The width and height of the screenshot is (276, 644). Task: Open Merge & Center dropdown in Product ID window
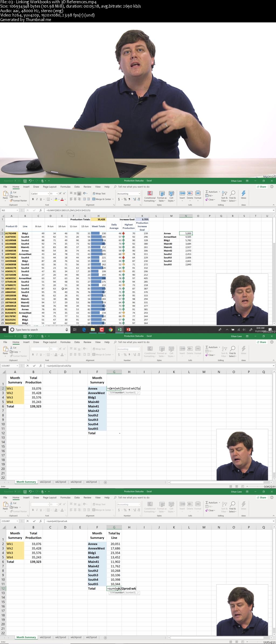click(x=113, y=199)
